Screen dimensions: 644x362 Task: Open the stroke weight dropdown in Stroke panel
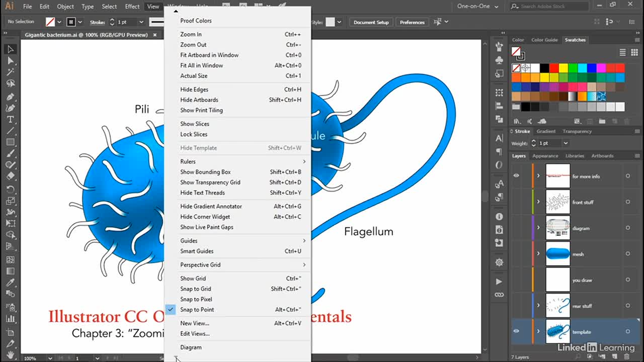(566, 143)
